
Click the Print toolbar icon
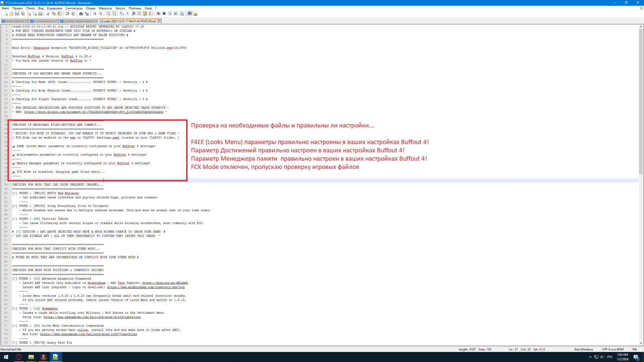coord(40,14)
